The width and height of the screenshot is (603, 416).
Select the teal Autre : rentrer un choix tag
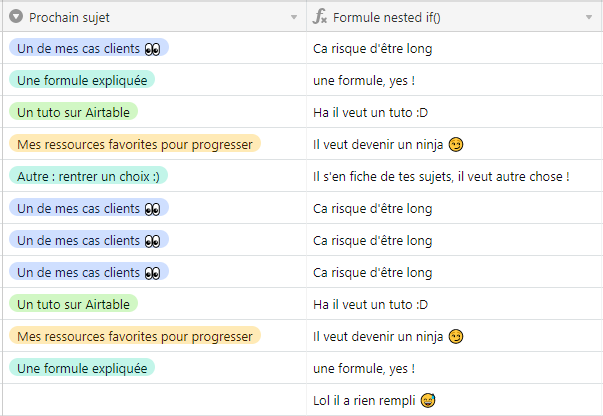(x=88, y=176)
